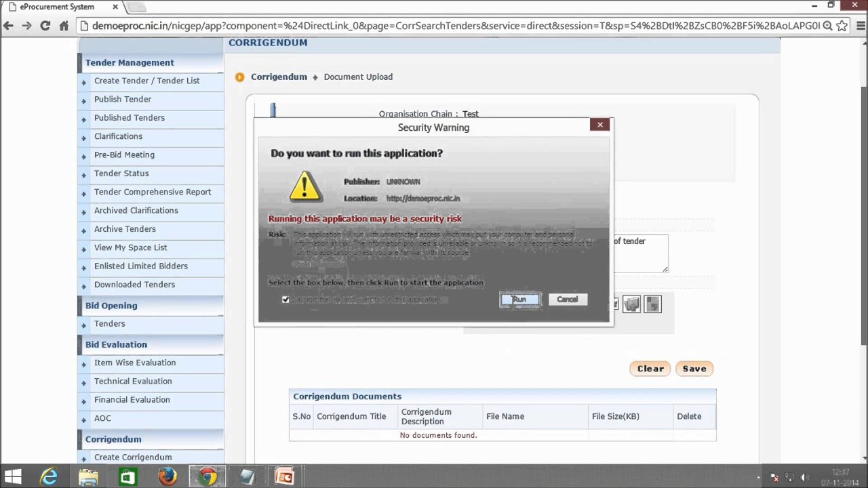Click the volume icon in system tray
Viewport: 868px width, 488px height.
click(x=805, y=477)
